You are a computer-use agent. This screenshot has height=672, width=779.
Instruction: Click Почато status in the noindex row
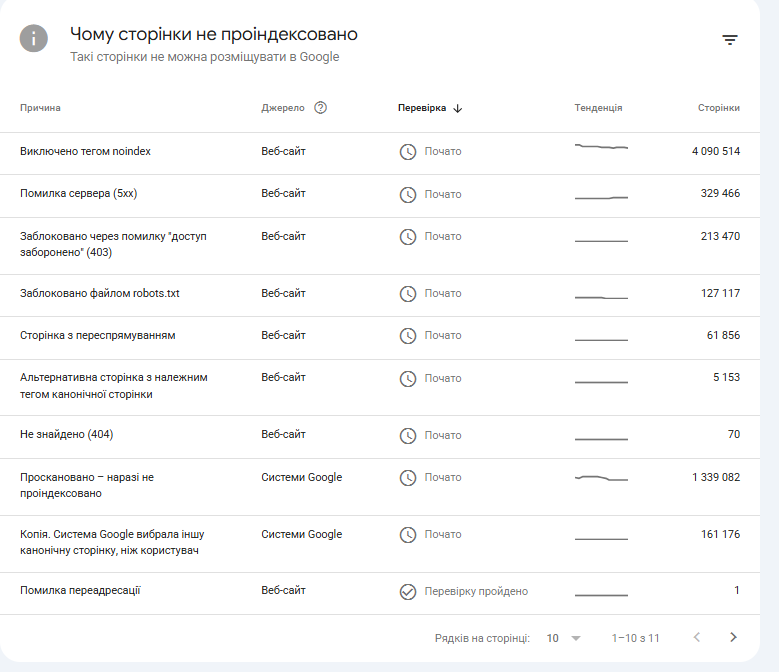tap(443, 151)
